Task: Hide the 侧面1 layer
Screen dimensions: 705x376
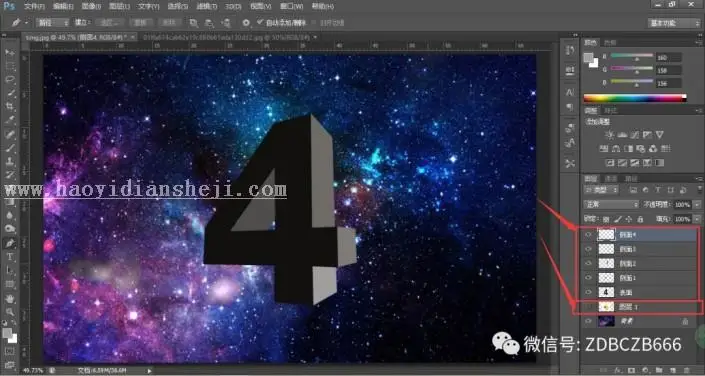Action: [x=588, y=278]
